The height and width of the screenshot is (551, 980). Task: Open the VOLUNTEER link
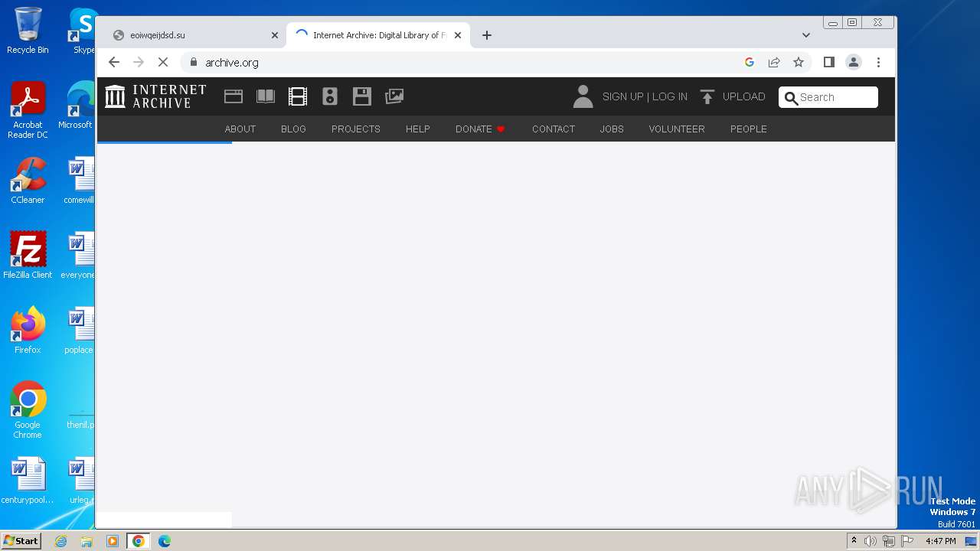coord(677,129)
